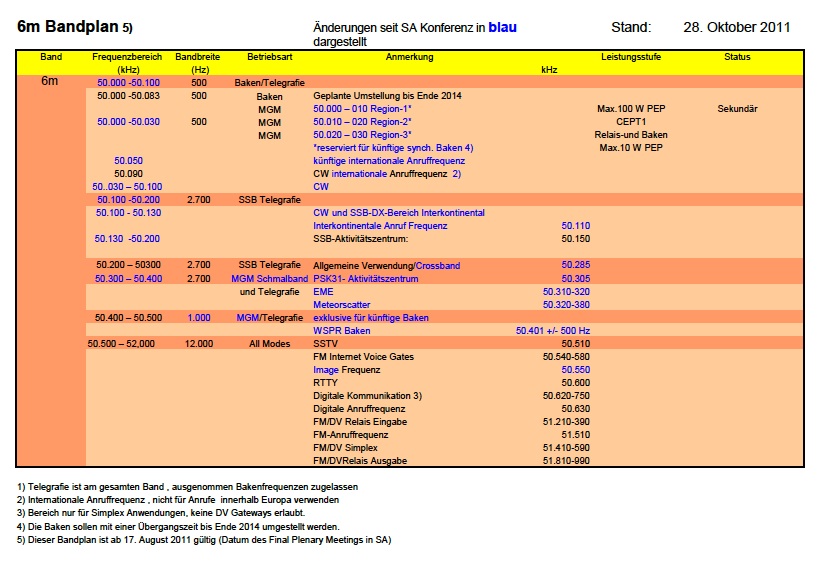822x563 pixels.
Task: Click the '50.305' kHz value
Action: [576, 278]
